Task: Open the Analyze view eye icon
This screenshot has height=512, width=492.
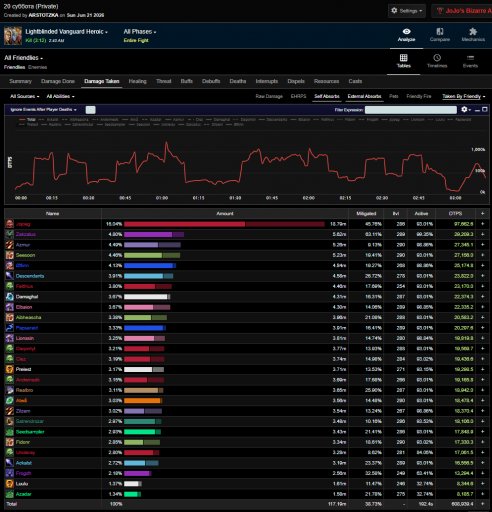Action: (406, 32)
